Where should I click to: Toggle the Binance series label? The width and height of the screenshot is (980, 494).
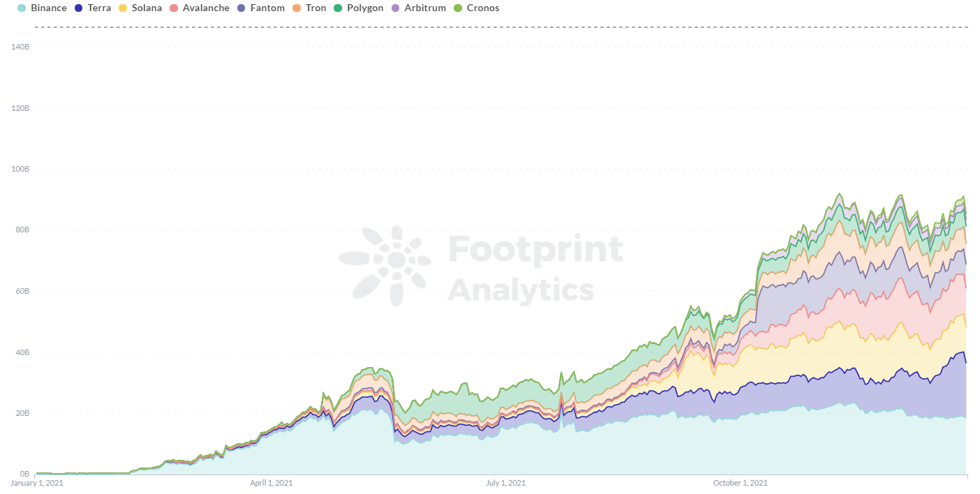(49, 8)
